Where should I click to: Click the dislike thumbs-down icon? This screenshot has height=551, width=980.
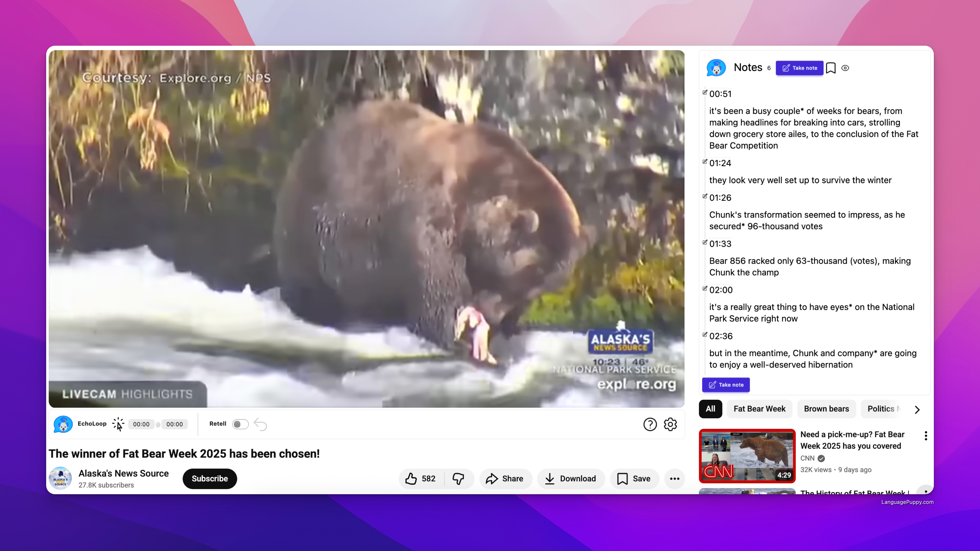(x=458, y=478)
